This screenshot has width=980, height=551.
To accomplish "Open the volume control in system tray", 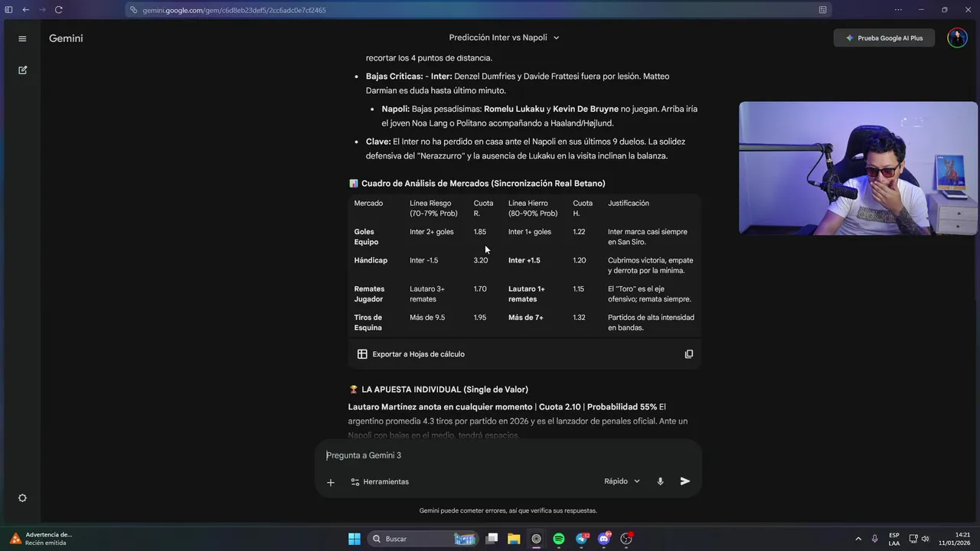I will click(x=925, y=539).
